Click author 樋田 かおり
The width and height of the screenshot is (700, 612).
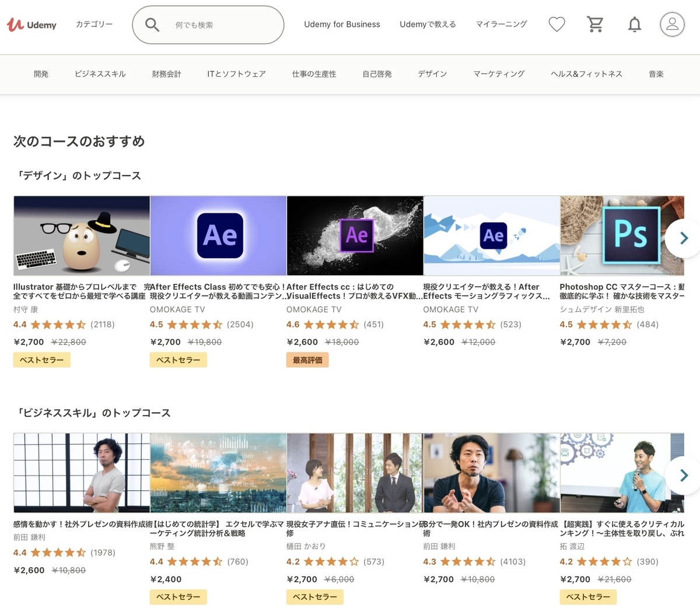point(306,546)
